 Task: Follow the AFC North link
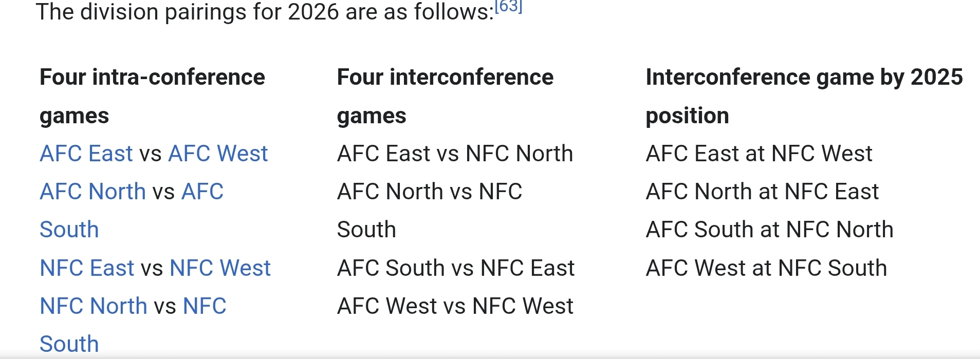(93, 192)
